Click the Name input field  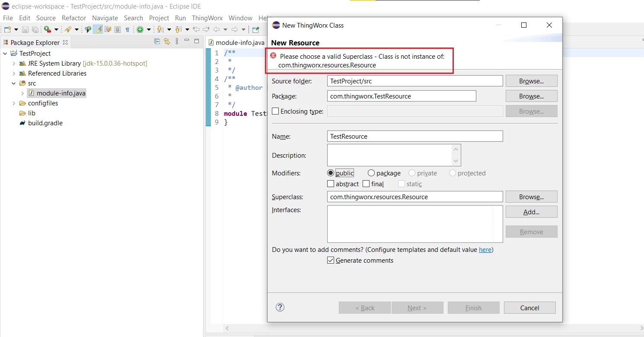[x=415, y=136]
